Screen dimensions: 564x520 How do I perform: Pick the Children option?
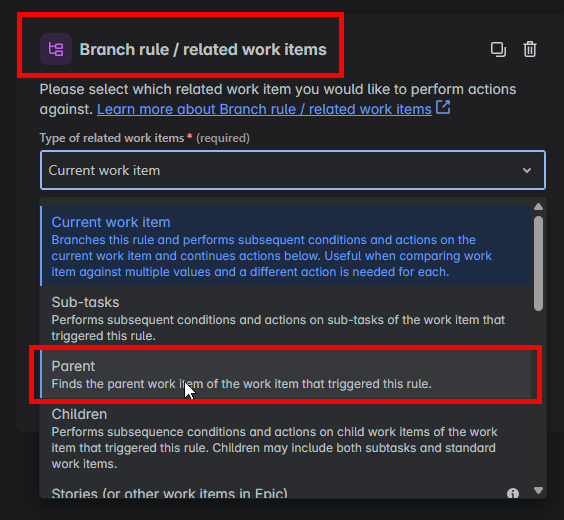[286, 438]
